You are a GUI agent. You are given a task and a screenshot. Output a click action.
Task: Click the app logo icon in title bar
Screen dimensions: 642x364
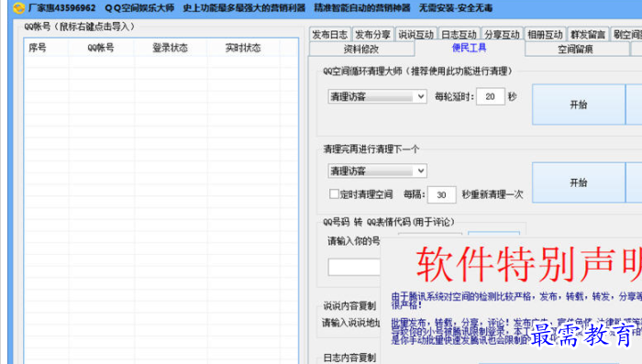(x=19, y=7)
